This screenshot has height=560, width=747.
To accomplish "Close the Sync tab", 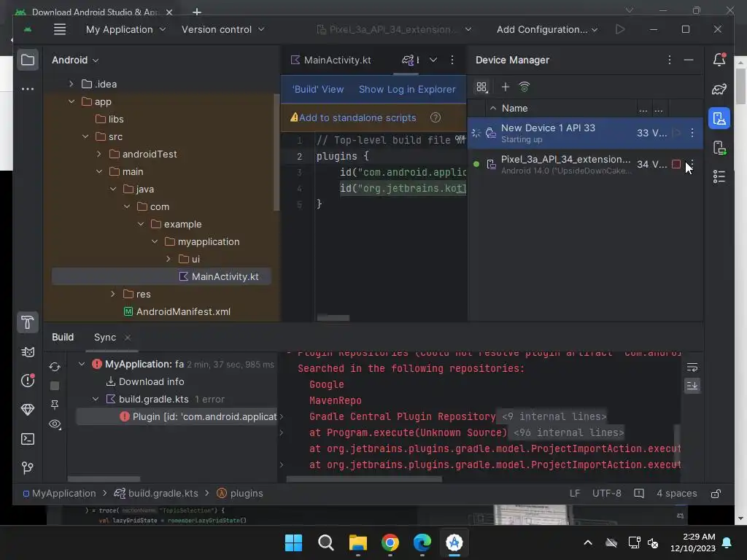I will 127,338.
